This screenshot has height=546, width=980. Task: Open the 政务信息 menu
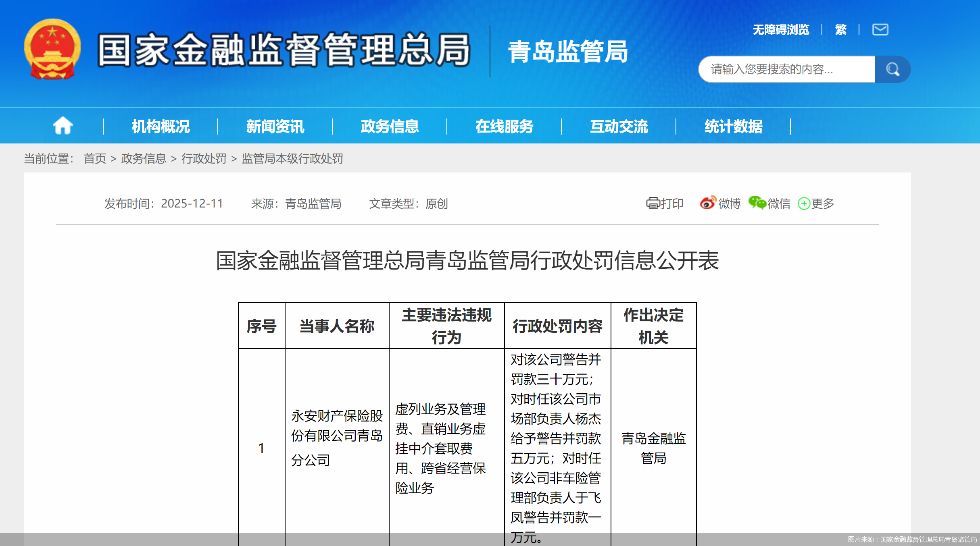pos(390,126)
